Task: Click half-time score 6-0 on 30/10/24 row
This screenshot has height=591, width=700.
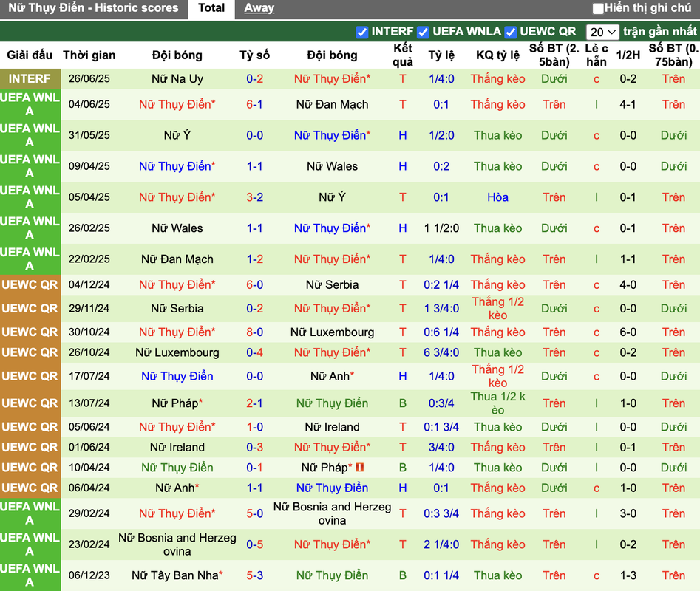Action: click(628, 332)
